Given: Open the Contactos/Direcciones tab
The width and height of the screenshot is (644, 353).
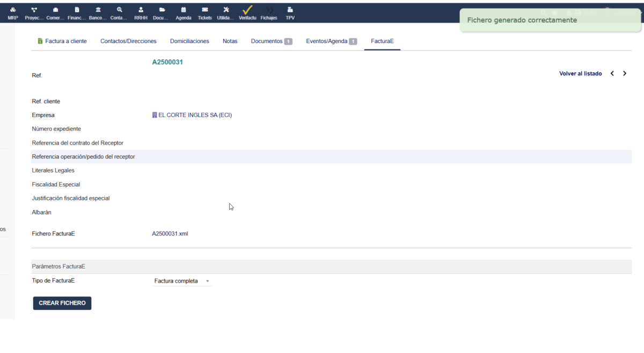Looking at the screenshot, I should click(128, 41).
